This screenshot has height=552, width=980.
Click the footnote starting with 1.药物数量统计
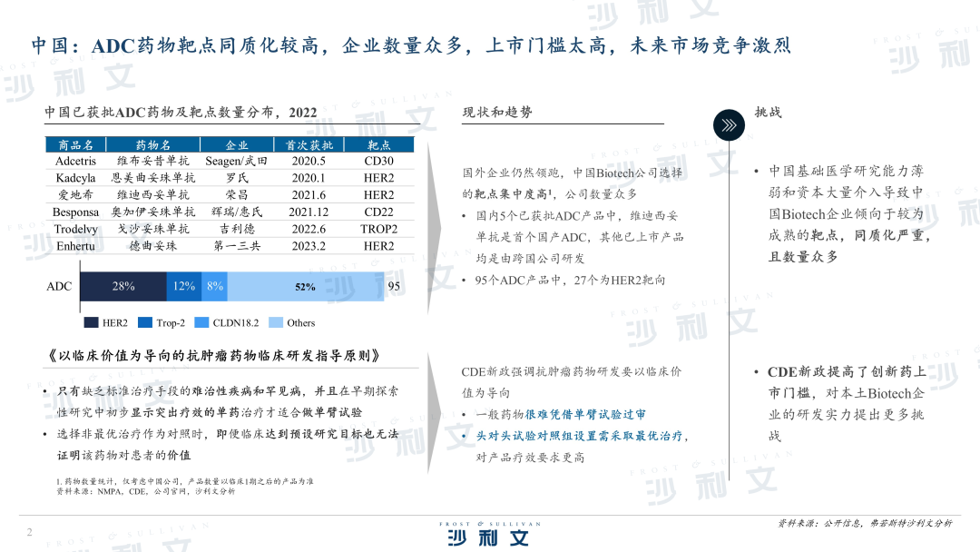point(185,481)
